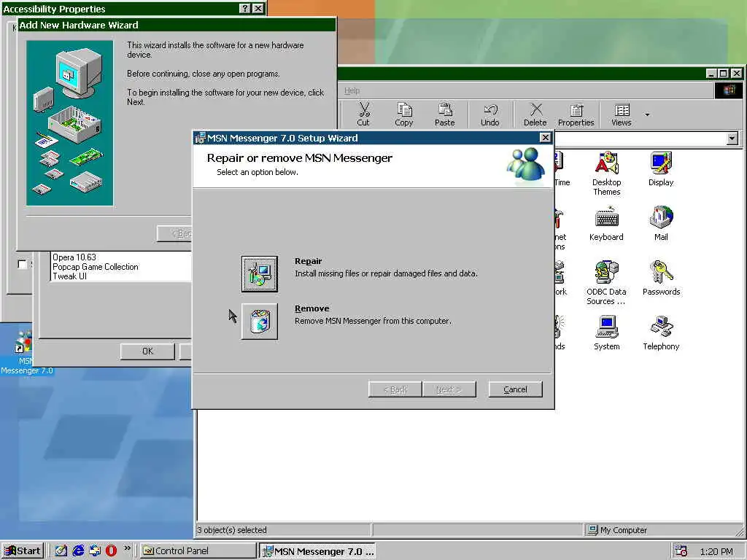Close the MSN Messenger Setup Wizard
Viewport: 747px width, 560px height.
tap(545, 138)
